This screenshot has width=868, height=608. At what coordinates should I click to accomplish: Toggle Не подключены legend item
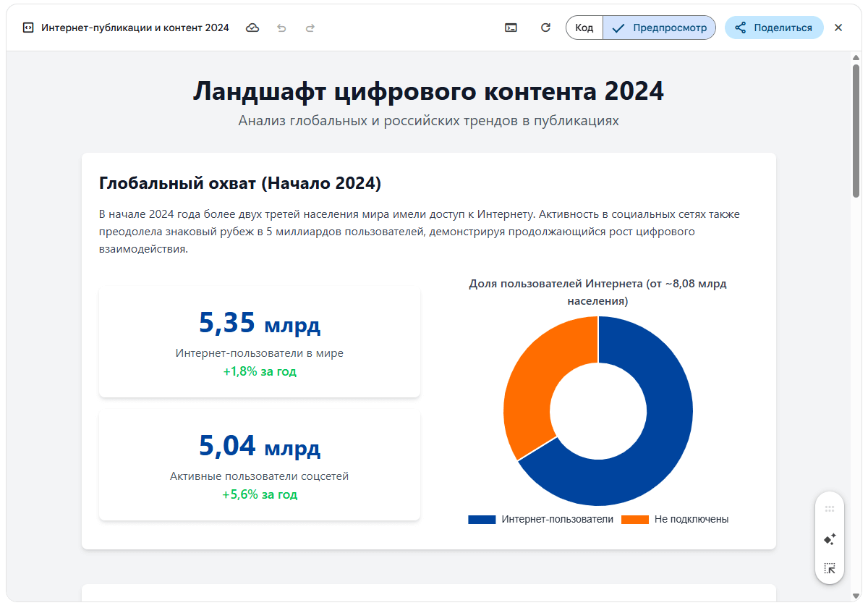675,520
